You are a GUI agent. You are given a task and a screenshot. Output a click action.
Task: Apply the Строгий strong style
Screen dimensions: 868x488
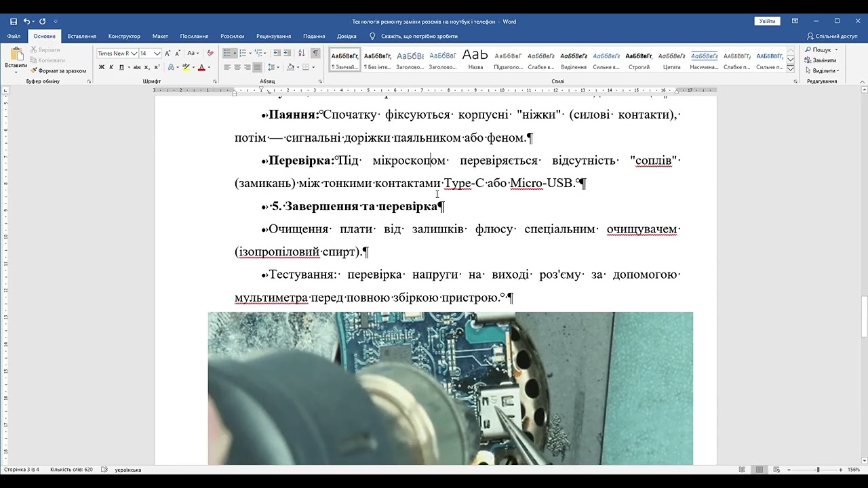pyautogui.click(x=639, y=60)
